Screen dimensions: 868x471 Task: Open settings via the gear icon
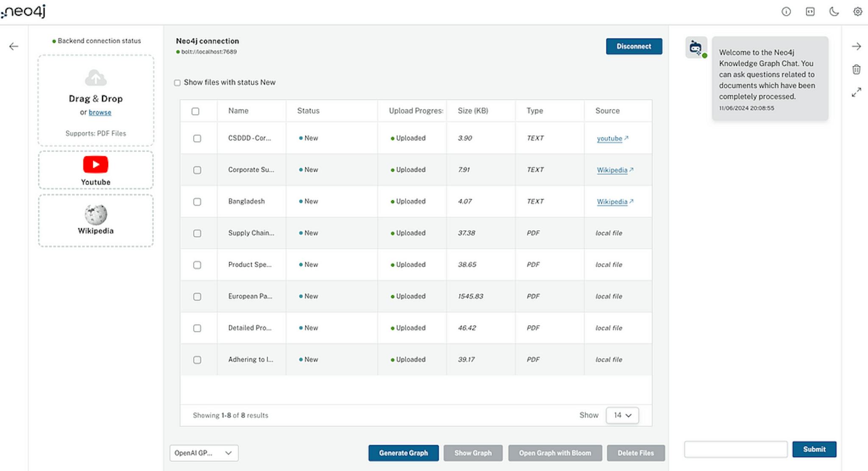click(x=857, y=12)
